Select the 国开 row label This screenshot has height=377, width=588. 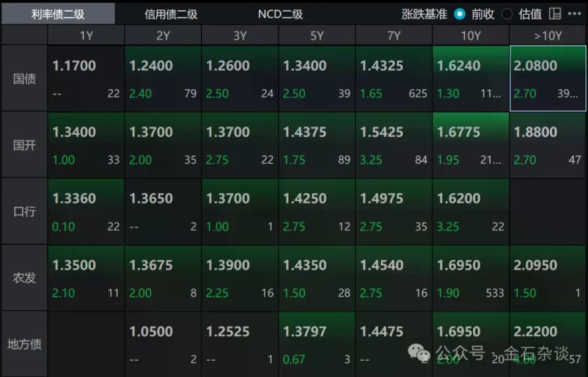(x=24, y=145)
